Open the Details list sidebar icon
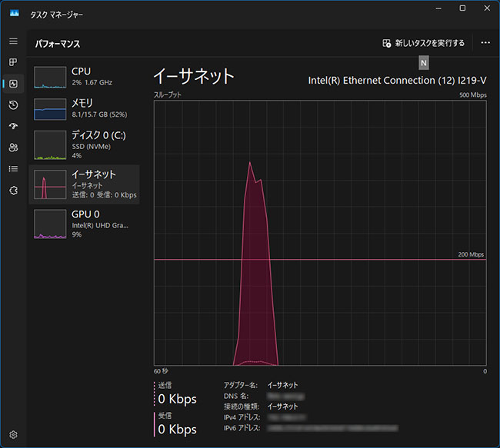 (13, 168)
